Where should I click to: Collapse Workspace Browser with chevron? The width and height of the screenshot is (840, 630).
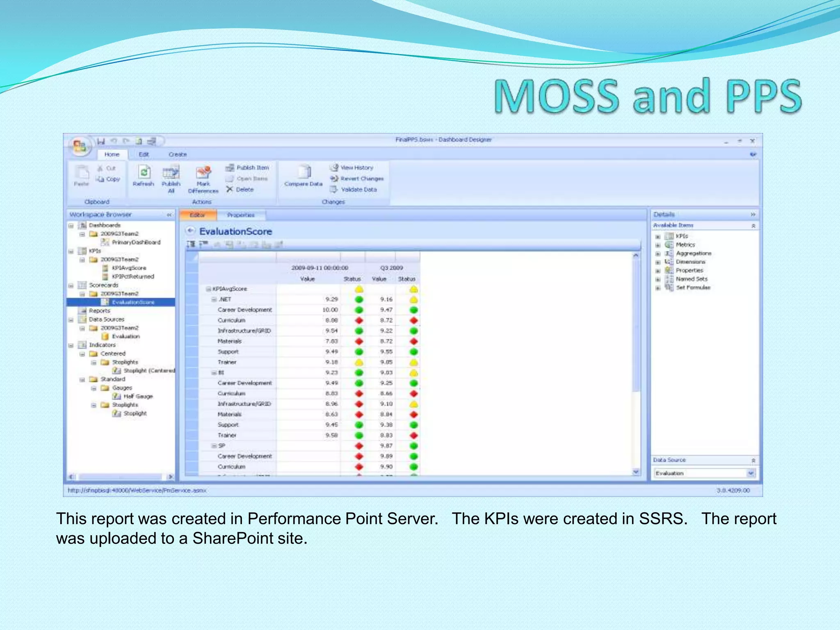coord(169,215)
